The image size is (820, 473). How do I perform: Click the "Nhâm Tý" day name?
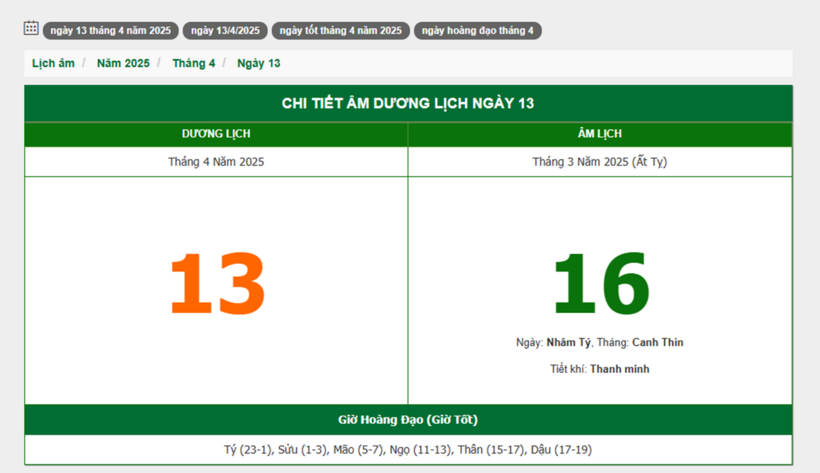pyautogui.click(x=568, y=342)
